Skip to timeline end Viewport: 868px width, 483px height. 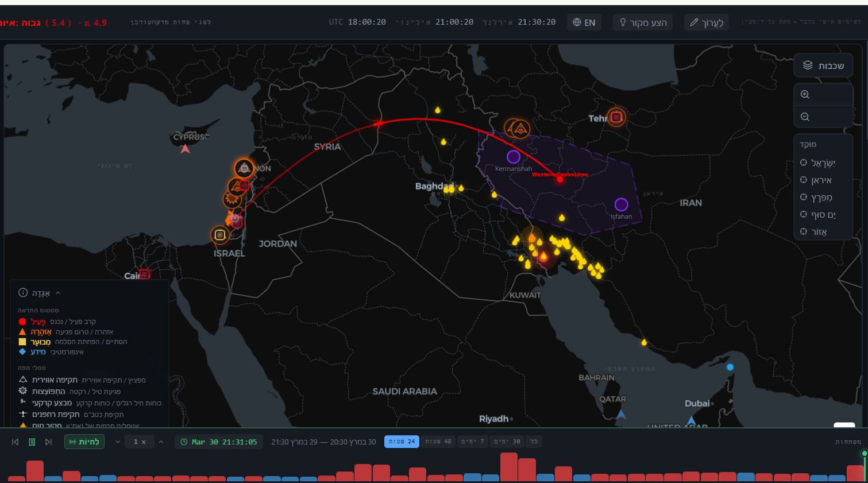point(49,442)
